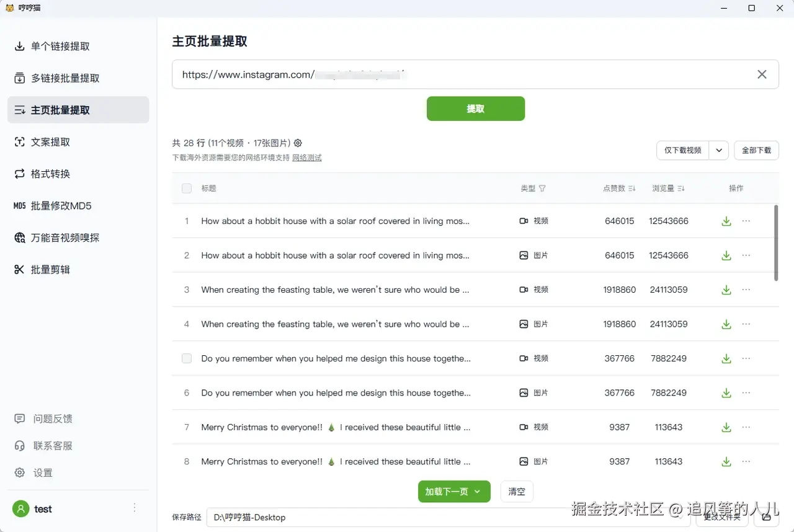794x532 pixels.
Task: Download row 3 feasting table video
Action: click(726, 290)
